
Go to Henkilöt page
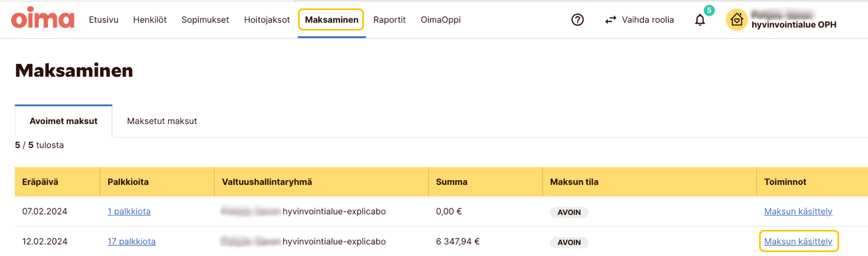click(150, 20)
